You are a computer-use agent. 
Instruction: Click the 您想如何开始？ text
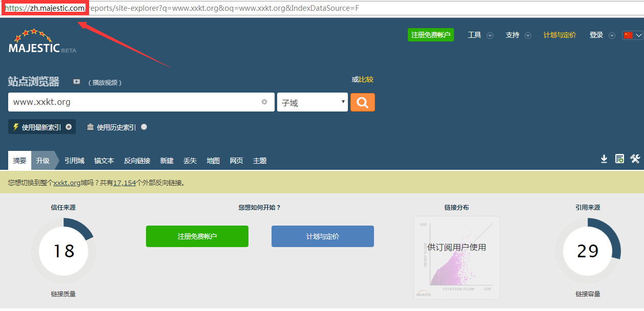[260, 208]
